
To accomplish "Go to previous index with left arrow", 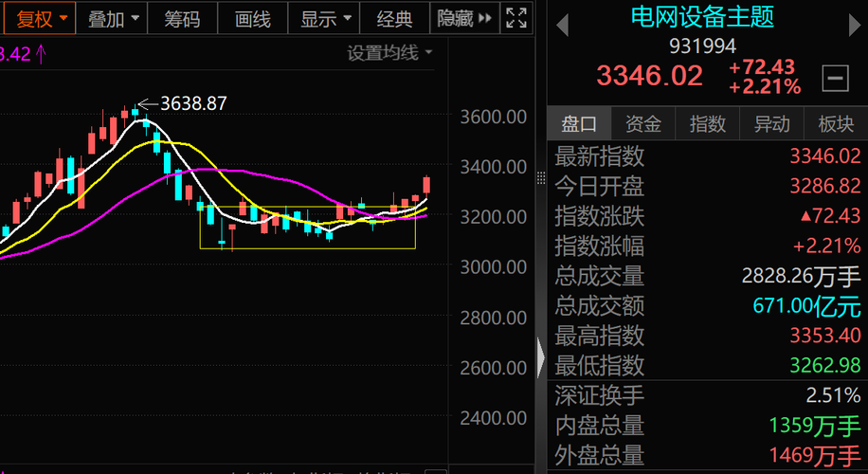I will [x=563, y=25].
